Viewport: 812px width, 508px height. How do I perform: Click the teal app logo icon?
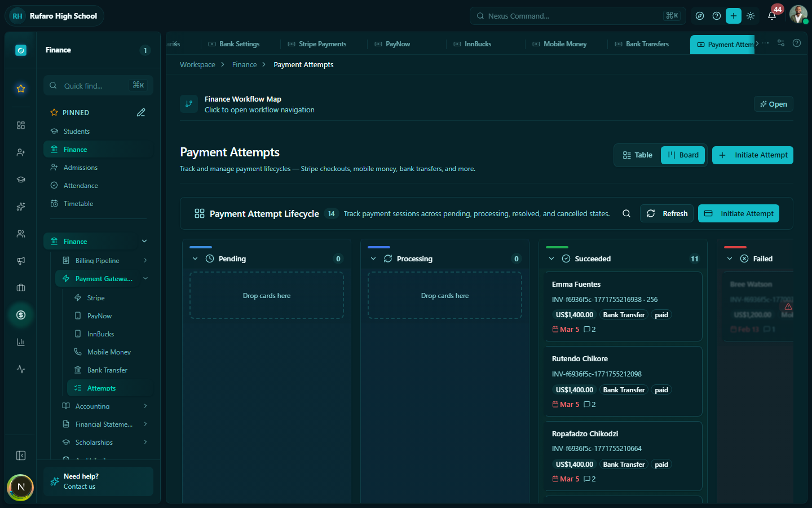tap(21, 50)
